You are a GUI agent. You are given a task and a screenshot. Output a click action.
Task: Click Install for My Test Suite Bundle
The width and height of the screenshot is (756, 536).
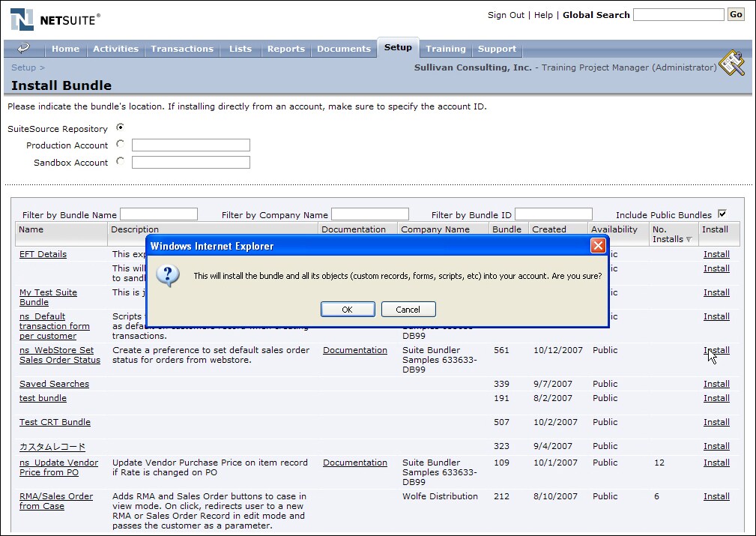716,292
